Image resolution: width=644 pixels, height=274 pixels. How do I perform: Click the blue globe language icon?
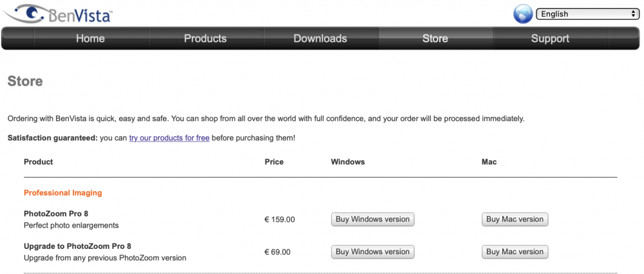[523, 14]
